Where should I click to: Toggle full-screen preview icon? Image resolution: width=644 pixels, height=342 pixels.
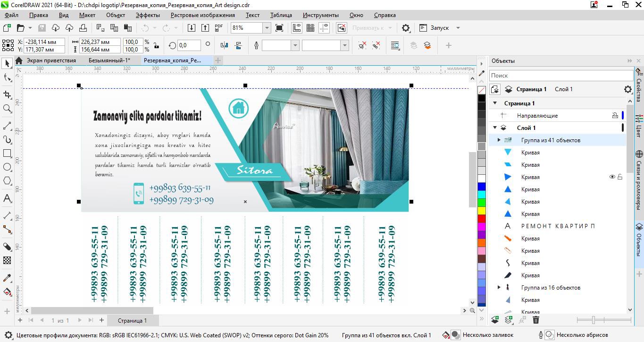(279, 28)
